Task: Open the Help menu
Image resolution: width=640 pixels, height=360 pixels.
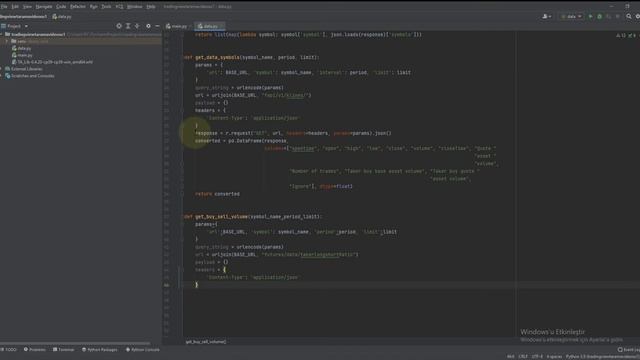Action: (151, 7)
